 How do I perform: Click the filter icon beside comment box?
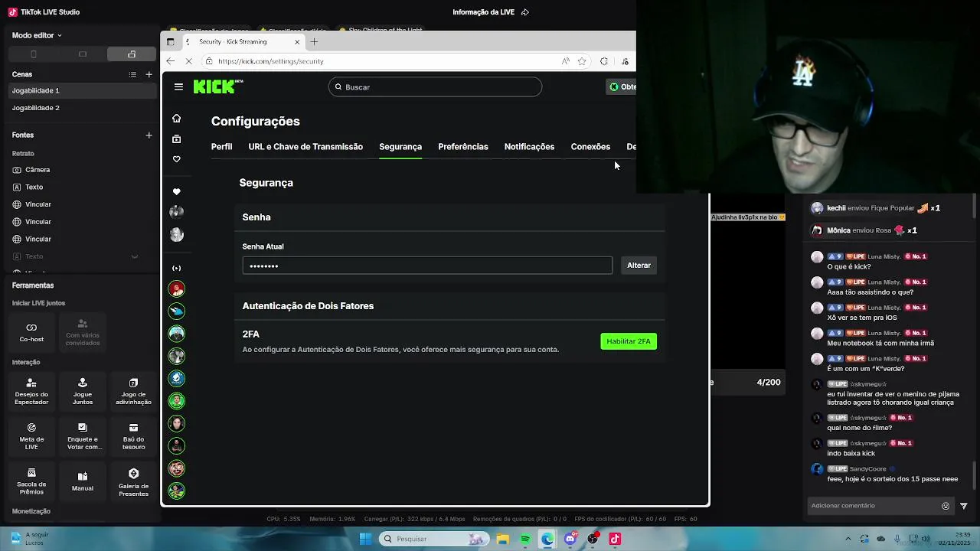click(964, 506)
